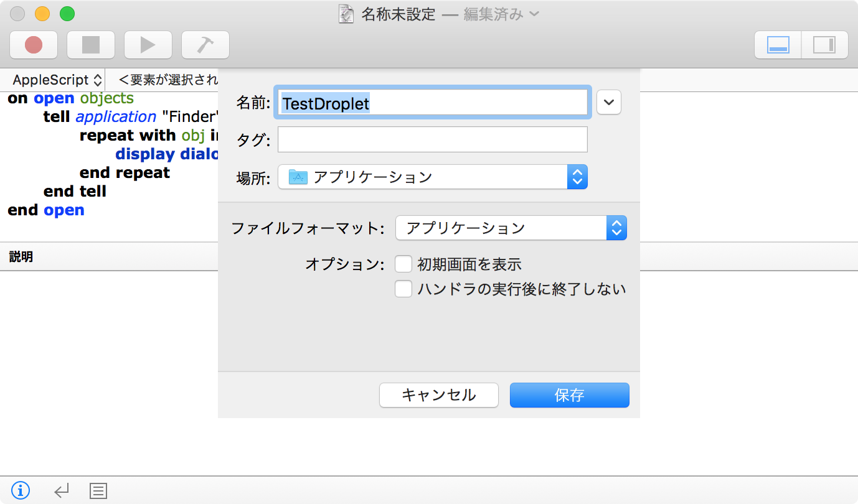
Task: Click the window title 名称未設定
Action: point(398,14)
